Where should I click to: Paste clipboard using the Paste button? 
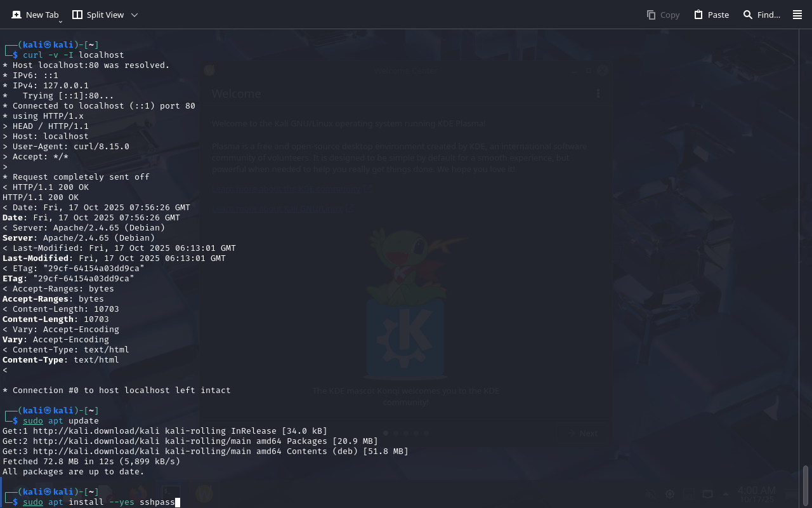click(711, 15)
